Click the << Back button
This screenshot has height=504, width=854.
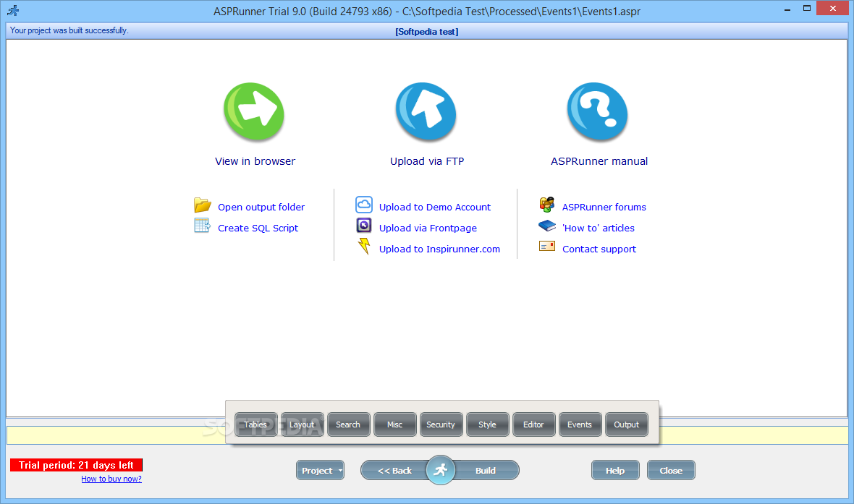pyautogui.click(x=394, y=470)
